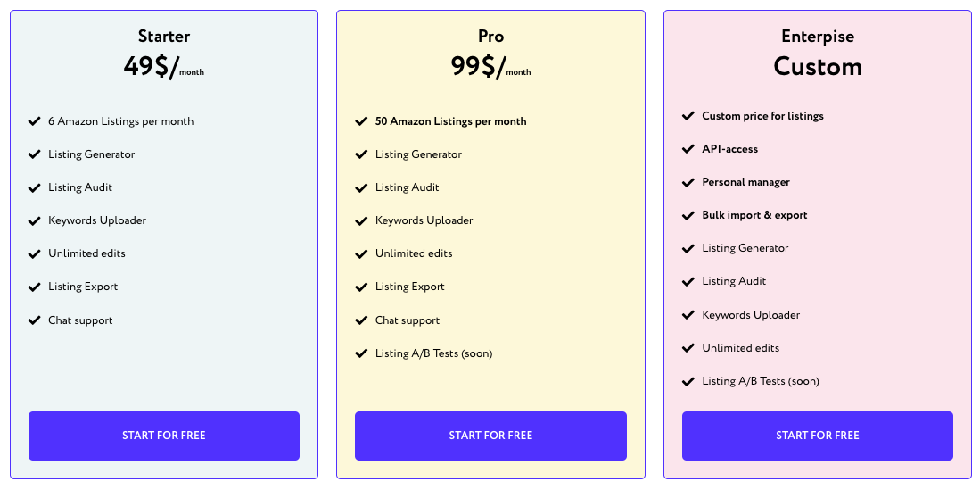Click Start For Free under Pro plan
Screen dimensions: 980x490
490,436
